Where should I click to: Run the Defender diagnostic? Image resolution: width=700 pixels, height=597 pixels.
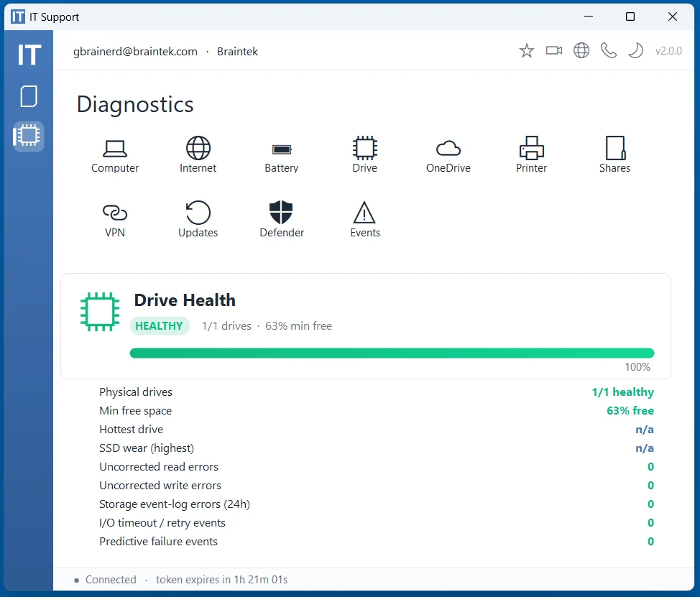pyautogui.click(x=281, y=220)
